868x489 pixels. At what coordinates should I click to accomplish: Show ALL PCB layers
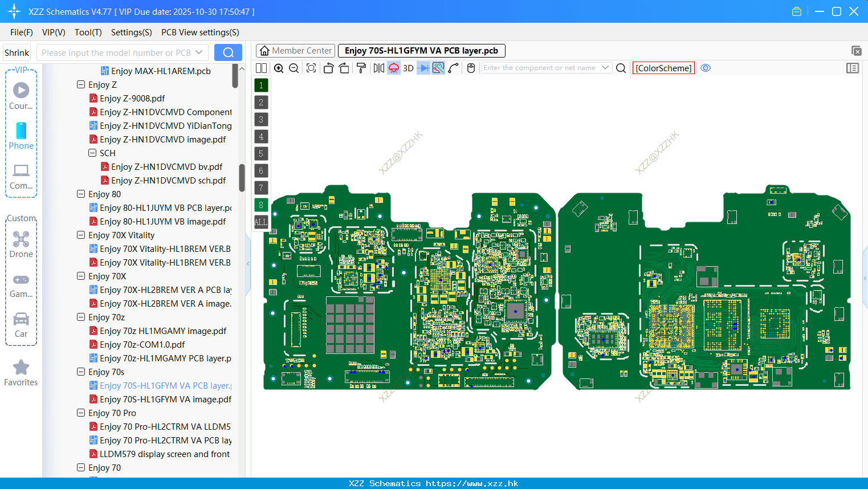[261, 222]
